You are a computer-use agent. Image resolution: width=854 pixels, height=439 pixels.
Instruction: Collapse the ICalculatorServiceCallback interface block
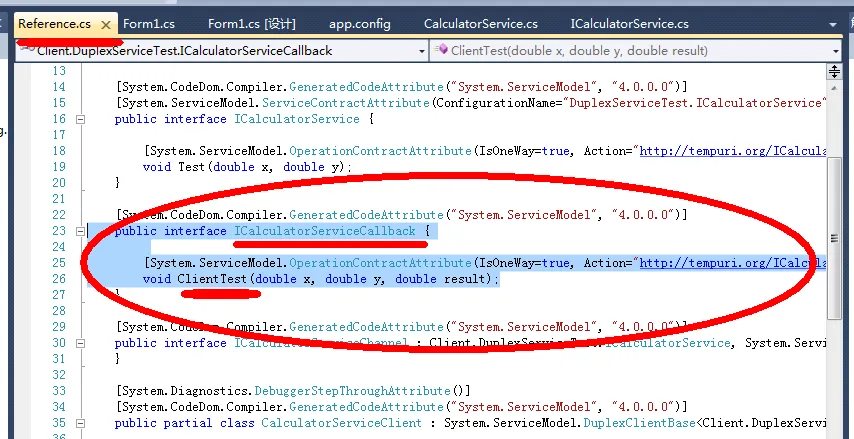point(82,231)
